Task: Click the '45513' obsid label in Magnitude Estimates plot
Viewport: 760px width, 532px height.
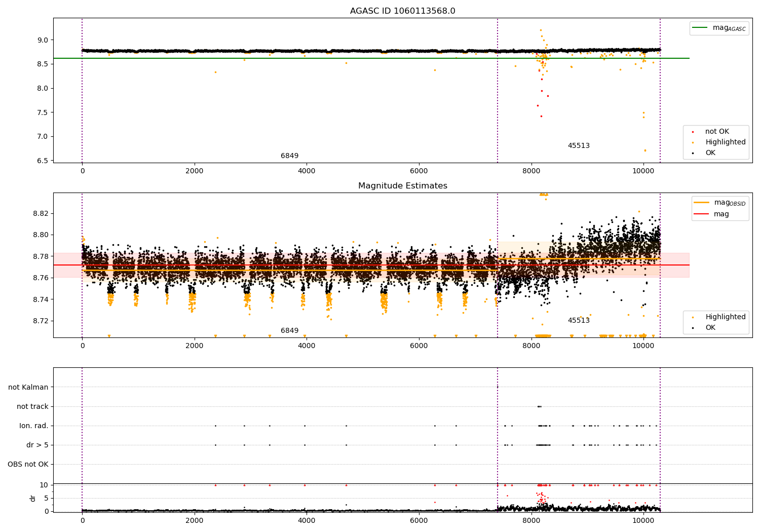Action: (x=579, y=321)
